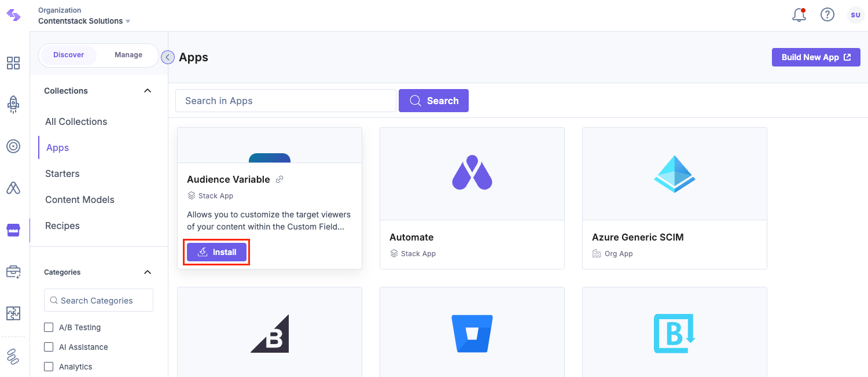Open the target-shaped Personalize icon
This screenshot has height=377, width=868.
coord(13,146)
